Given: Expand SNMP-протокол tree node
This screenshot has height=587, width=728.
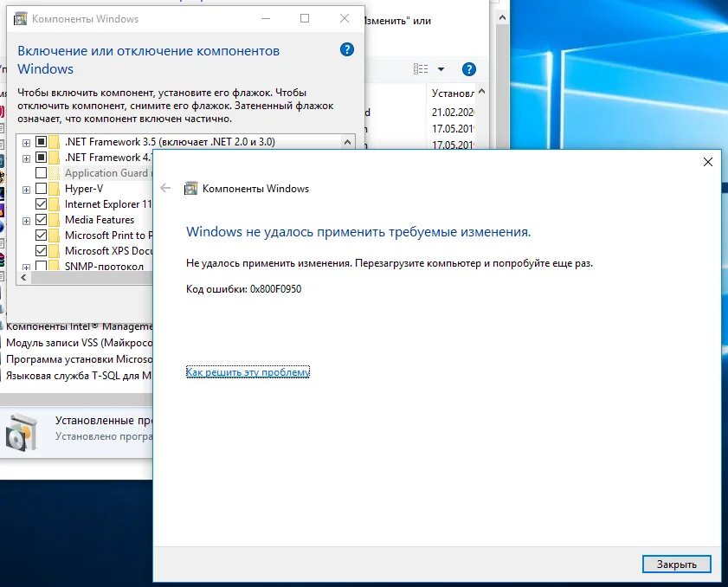Looking at the screenshot, I should coord(27,268).
